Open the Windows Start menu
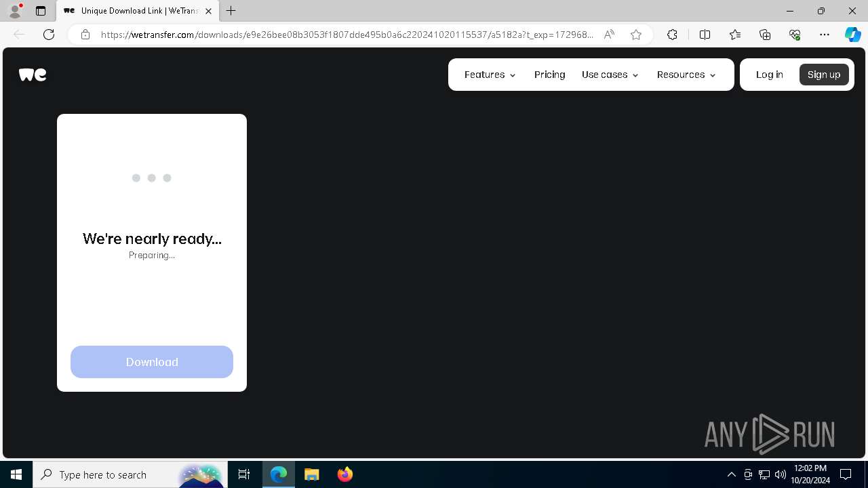Image resolution: width=868 pixels, height=488 pixels. tap(16, 474)
